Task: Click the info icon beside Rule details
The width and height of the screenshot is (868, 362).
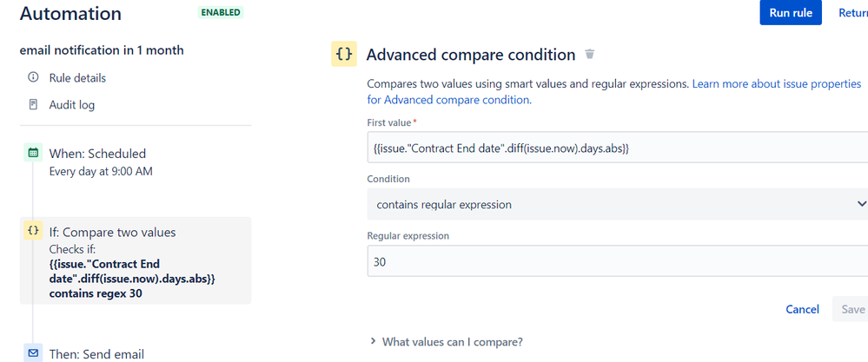Action: [34, 78]
